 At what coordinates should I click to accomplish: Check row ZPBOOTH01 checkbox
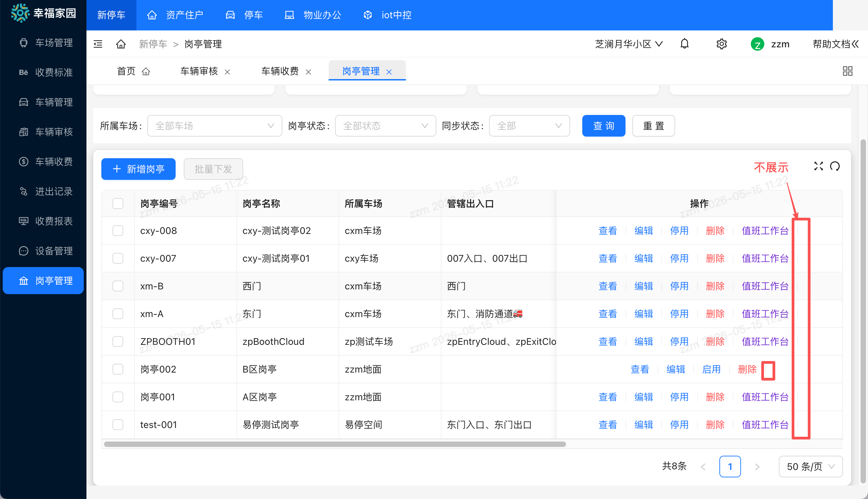[118, 342]
